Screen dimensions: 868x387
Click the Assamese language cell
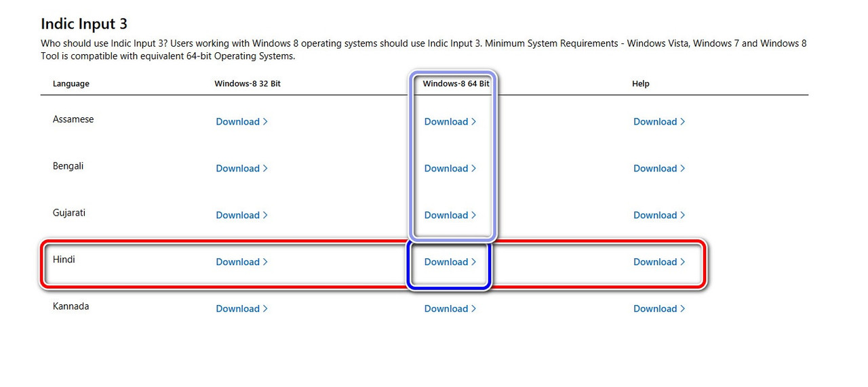tap(73, 119)
